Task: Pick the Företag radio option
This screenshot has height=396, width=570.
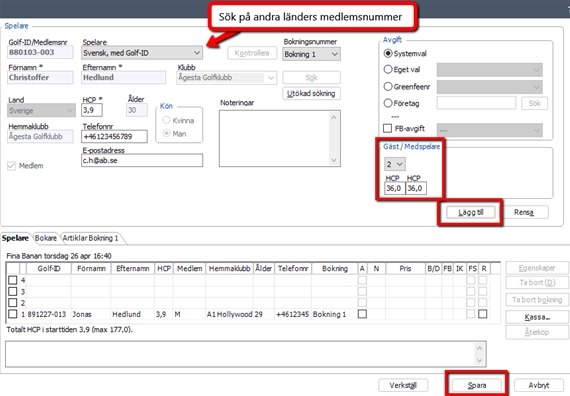Action: point(388,103)
